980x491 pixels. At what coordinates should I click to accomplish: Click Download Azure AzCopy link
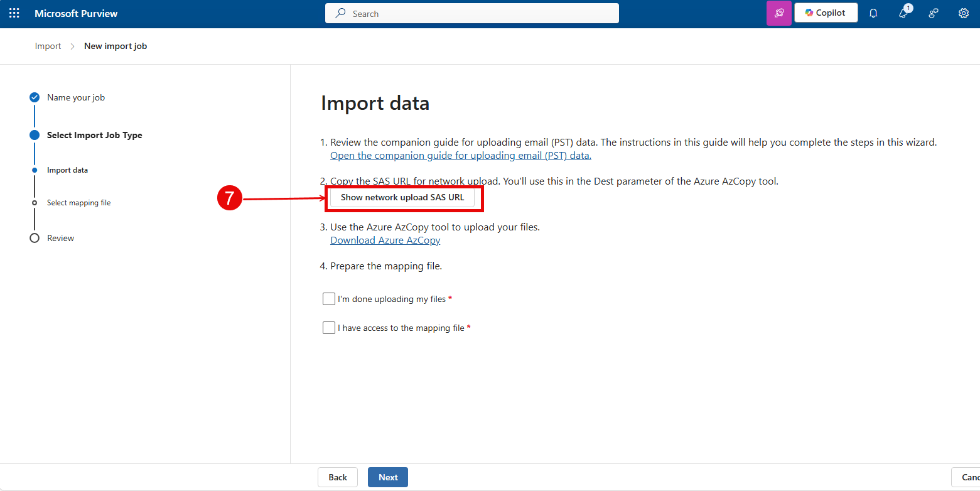385,240
